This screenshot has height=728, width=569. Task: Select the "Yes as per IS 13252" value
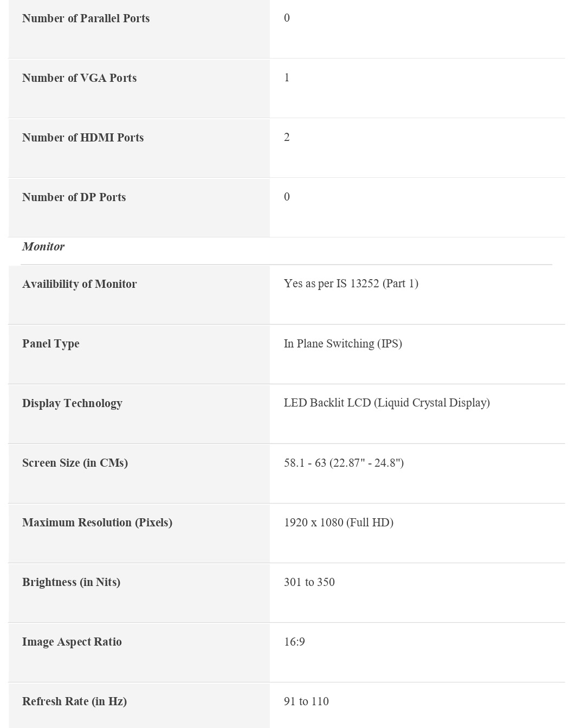351,284
